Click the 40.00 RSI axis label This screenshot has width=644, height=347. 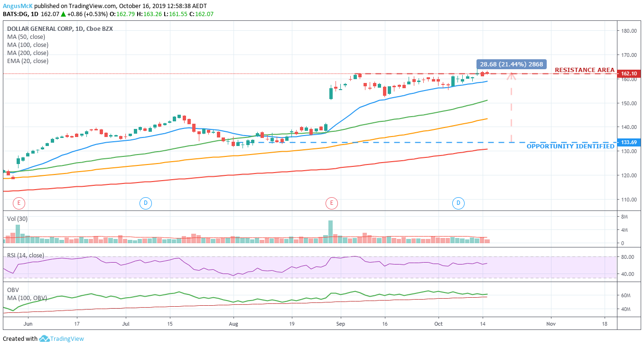[x=627, y=274]
